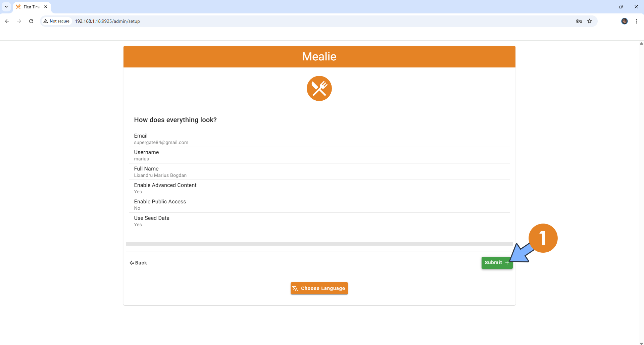Image resolution: width=644 pixels, height=345 pixels.
Task: Click the Mealie title banner
Action: (x=319, y=56)
